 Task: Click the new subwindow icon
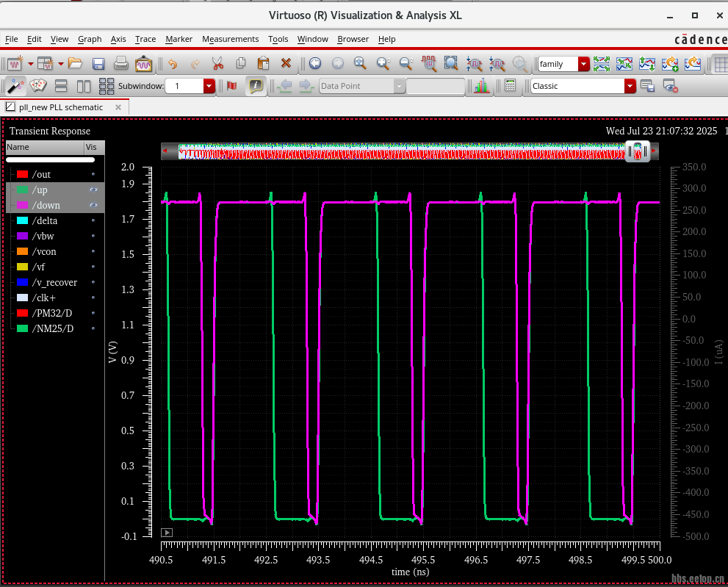click(x=45, y=63)
